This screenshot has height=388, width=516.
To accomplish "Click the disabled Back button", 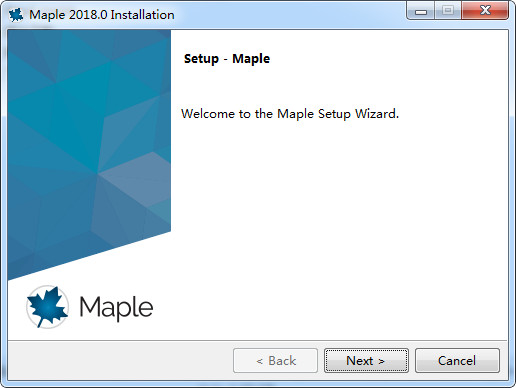I will point(275,361).
